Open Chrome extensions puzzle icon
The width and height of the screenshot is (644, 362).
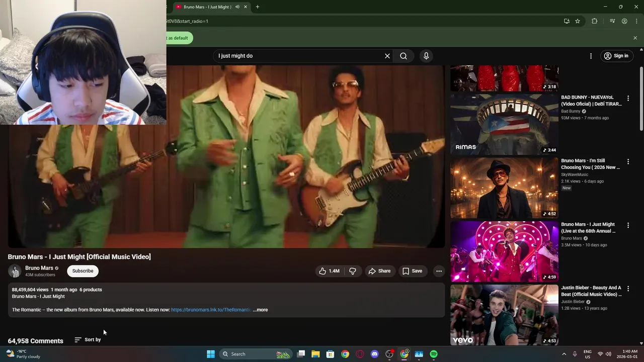(x=594, y=21)
